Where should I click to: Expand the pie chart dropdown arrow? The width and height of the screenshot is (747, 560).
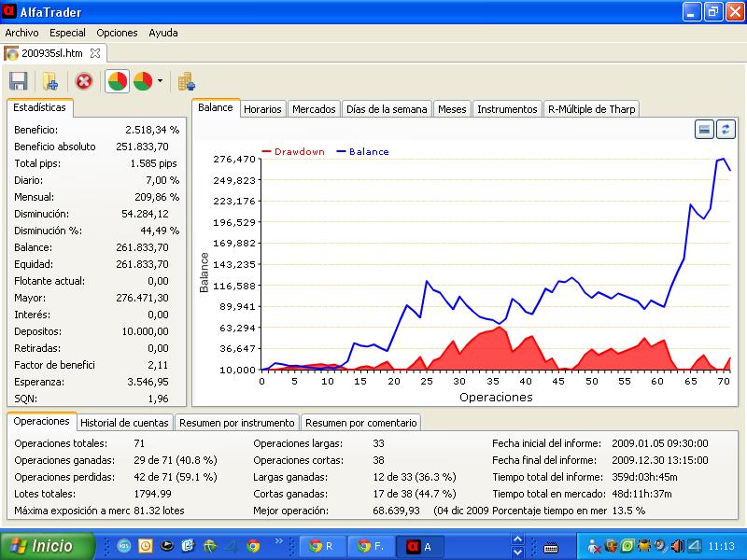coord(160,81)
